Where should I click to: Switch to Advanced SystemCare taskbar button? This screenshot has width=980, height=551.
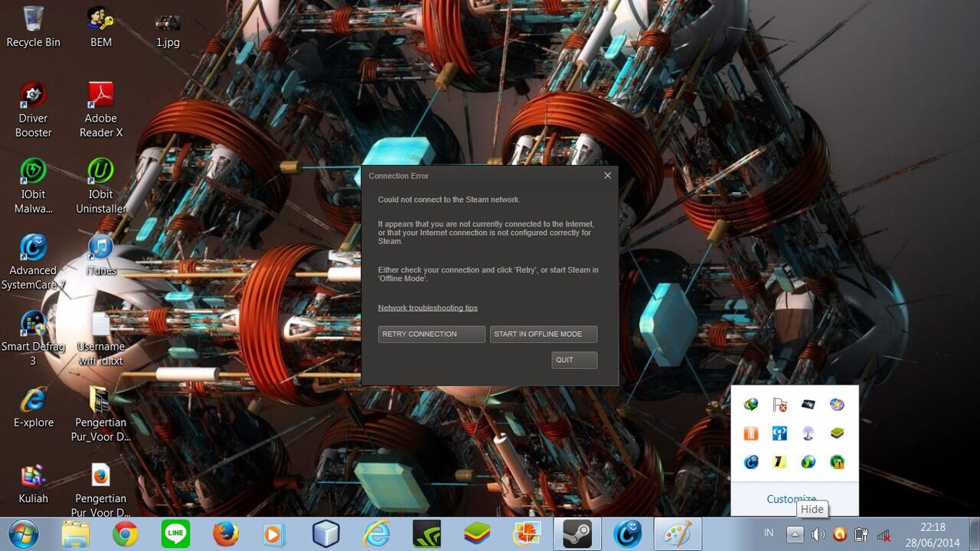pos(628,534)
